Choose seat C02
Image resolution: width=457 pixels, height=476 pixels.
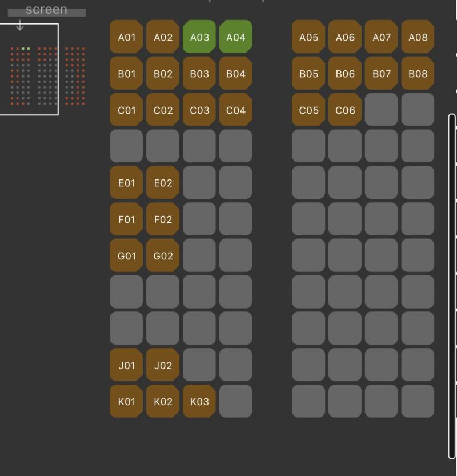point(163,110)
